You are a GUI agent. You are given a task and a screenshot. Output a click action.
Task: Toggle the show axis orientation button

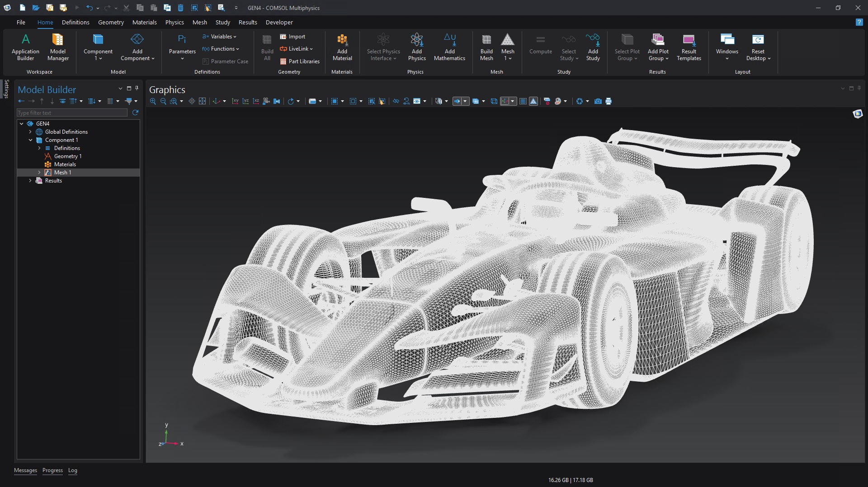(505, 101)
